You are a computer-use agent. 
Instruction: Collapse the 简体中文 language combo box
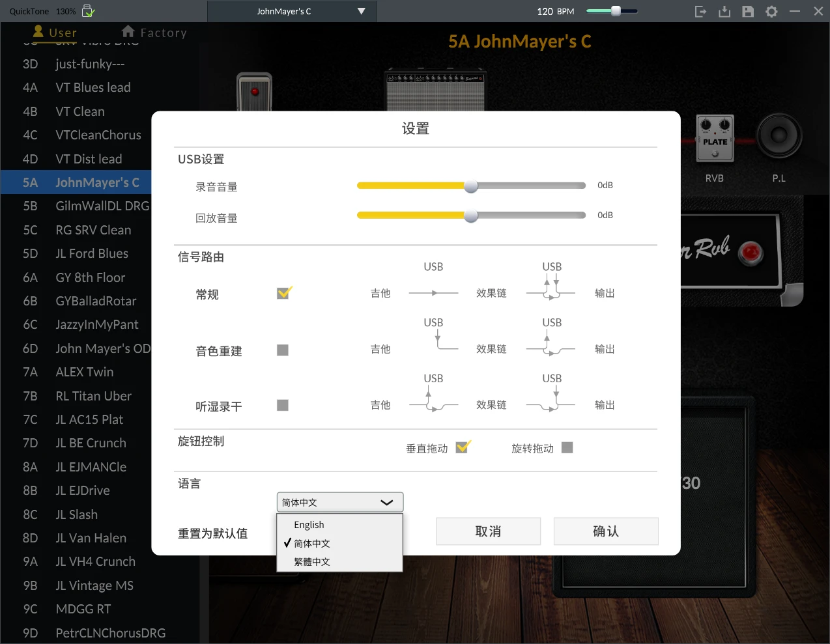click(x=340, y=502)
